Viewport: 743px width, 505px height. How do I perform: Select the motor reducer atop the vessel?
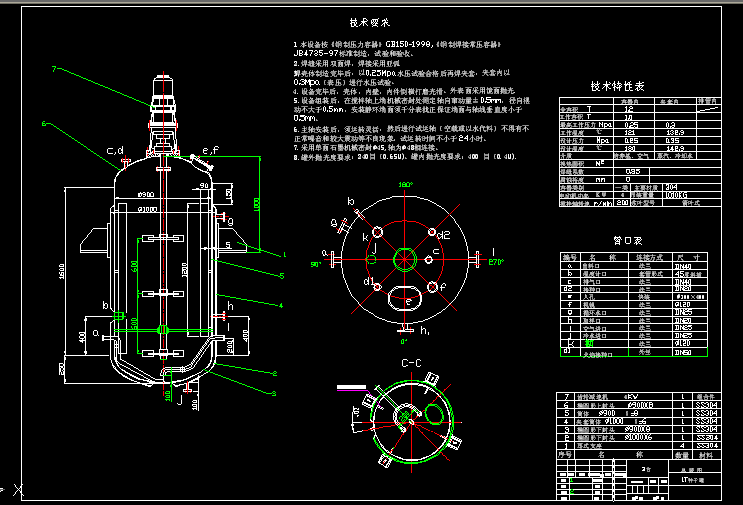tap(163, 116)
